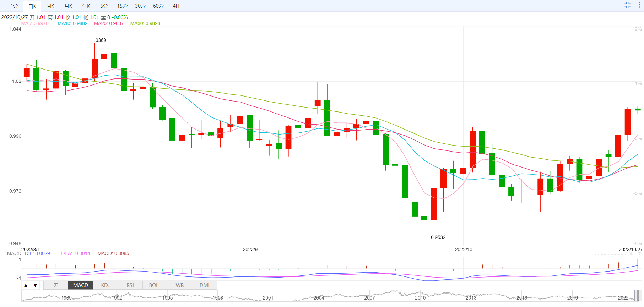This screenshot has height=307, width=644.
Task: Switch indicator to RSI
Action: (x=130, y=285)
